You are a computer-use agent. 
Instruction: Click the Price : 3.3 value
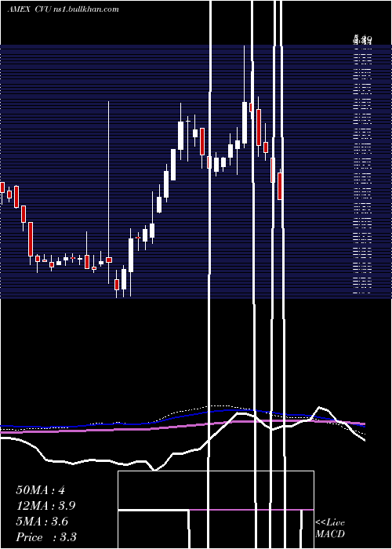[46, 537]
